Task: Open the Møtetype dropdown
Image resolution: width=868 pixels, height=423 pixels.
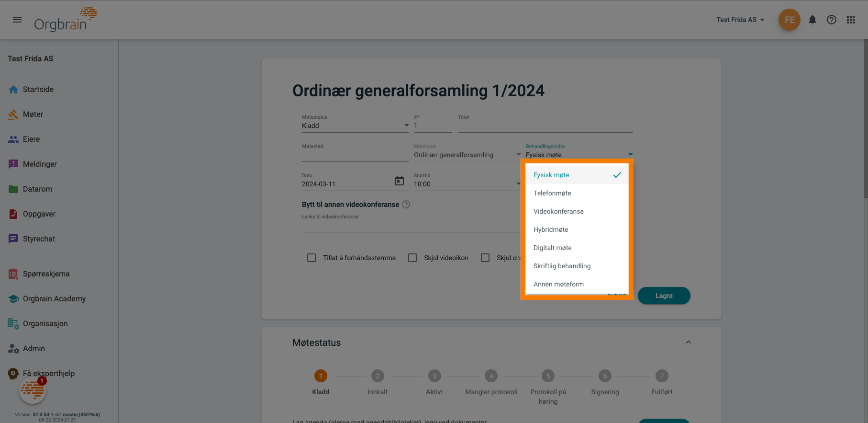Action: [x=467, y=155]
